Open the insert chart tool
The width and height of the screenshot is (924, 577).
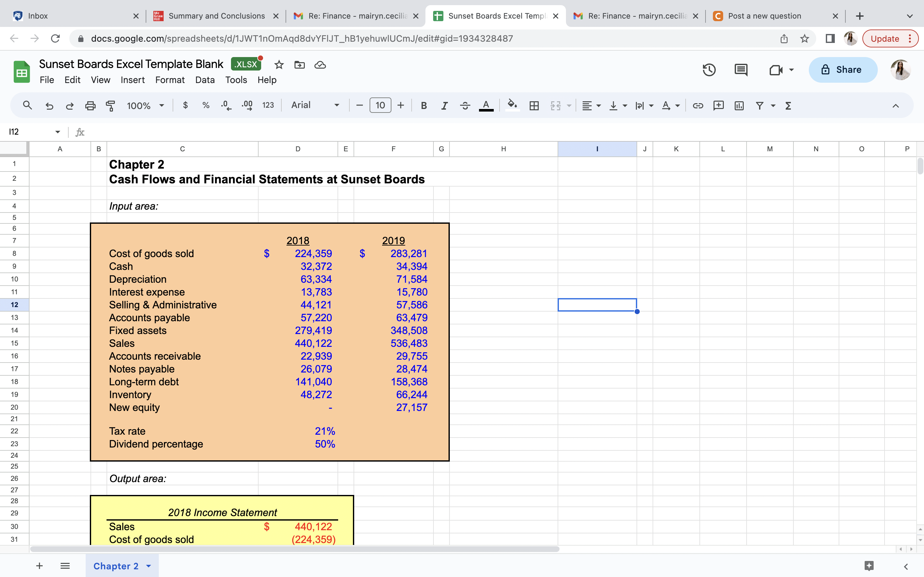click(739, 106)
